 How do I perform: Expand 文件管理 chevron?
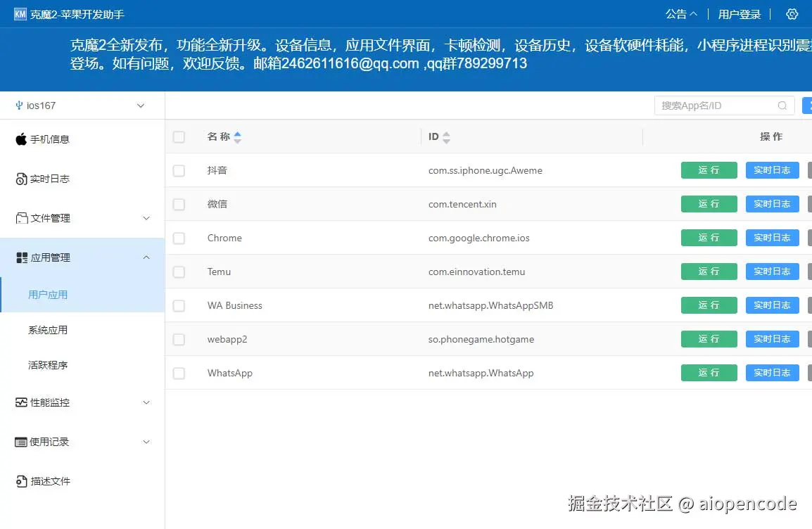click(146, 218)
